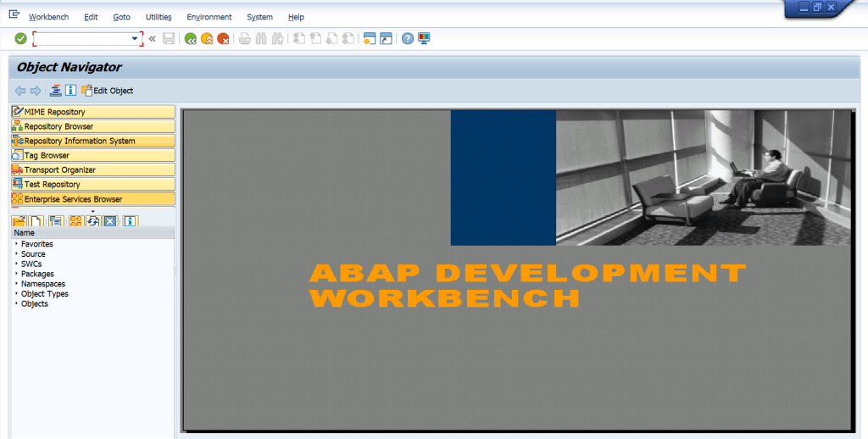The width and height of the screenshot is (868, 439).
Task: Expand the Source node
Action: pos(17,253)
